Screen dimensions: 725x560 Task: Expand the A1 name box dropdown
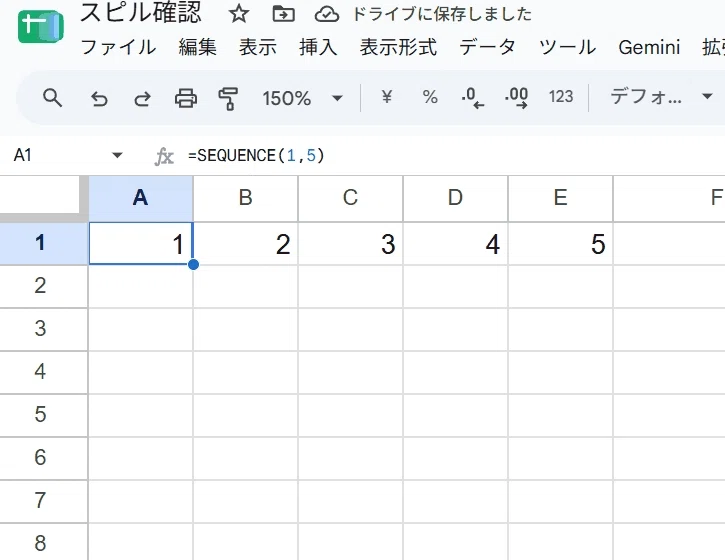pos(117,155)
